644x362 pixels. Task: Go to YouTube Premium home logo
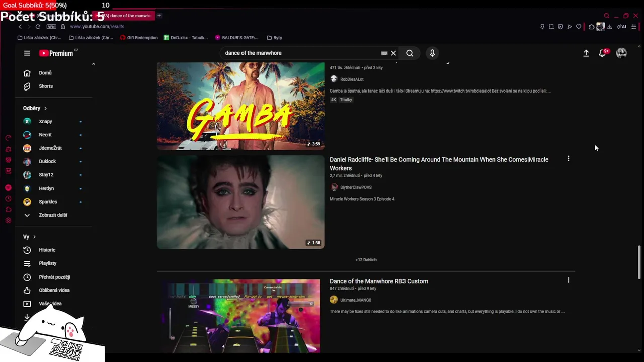[57, 53]
